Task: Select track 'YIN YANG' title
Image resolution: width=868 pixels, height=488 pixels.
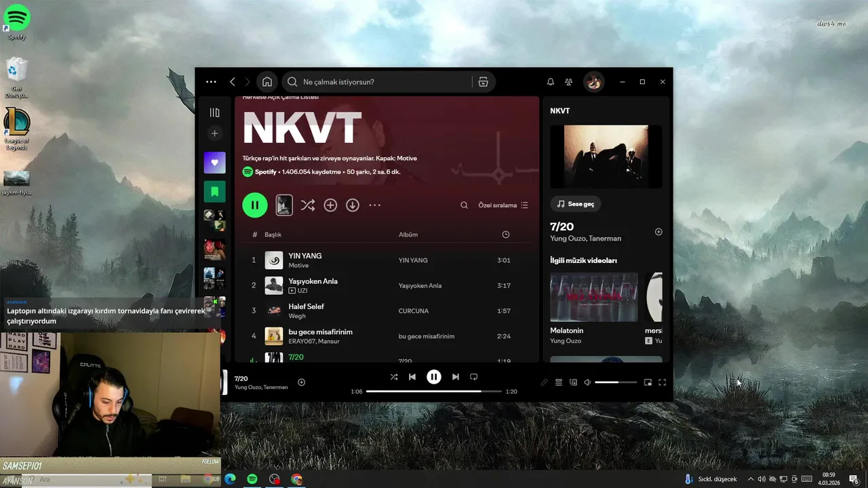Action: [305, 256]
